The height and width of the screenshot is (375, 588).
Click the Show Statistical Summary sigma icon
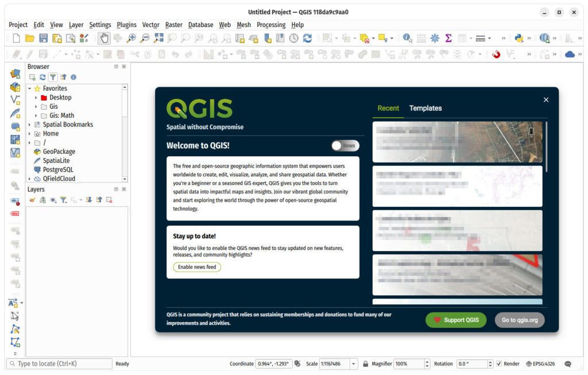coord(448,38)
